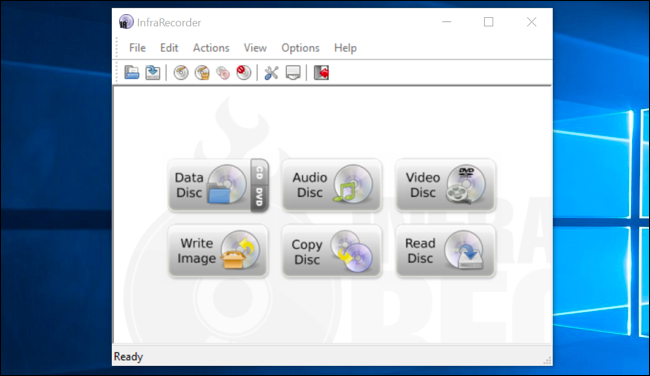
Task: Click the Exit red-arrow toolbar icon
Action: click(321, 73)
